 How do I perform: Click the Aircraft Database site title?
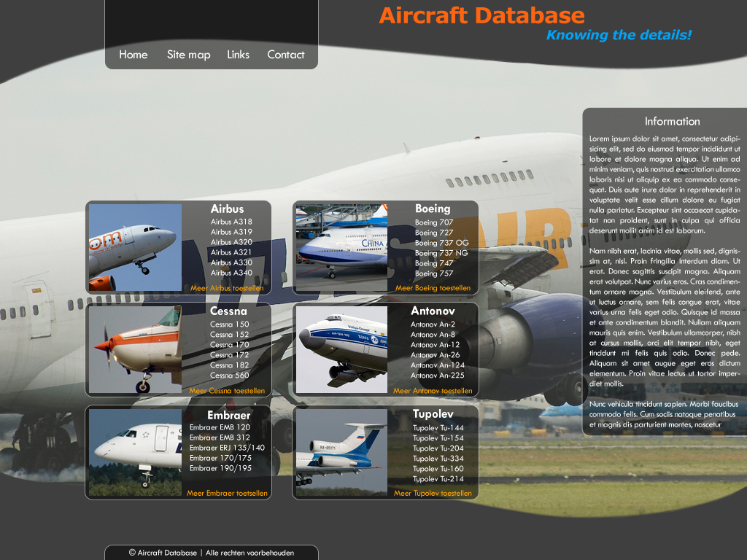(x=481, y=15)
